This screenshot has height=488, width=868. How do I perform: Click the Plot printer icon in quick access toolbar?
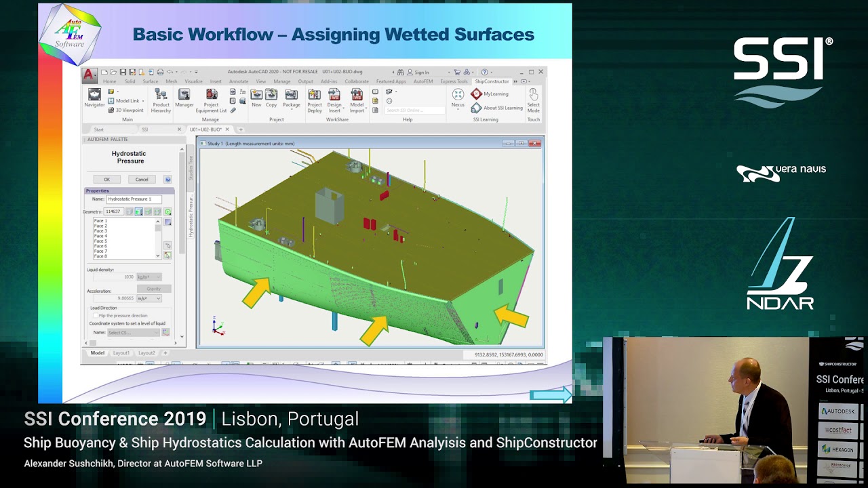160,72
